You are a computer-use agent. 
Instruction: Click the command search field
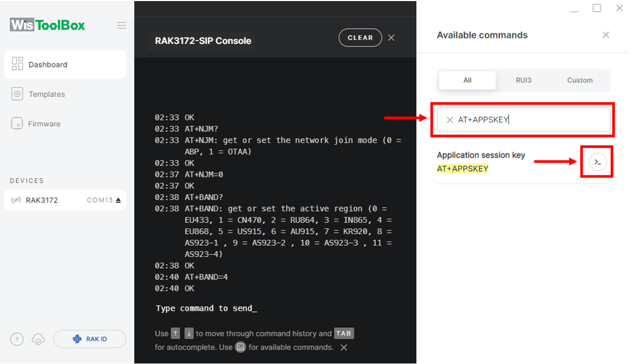click(x=523, y=120)
